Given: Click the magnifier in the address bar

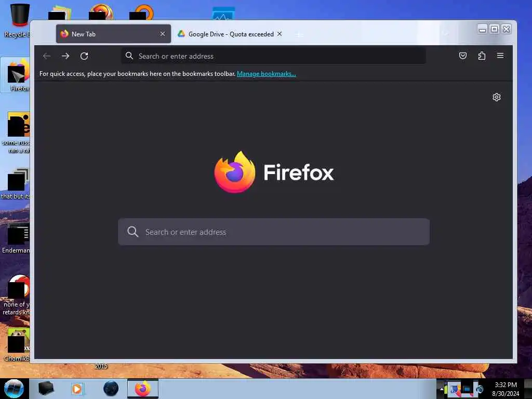Looking at the screenshot, I should (x=129, y=56).
